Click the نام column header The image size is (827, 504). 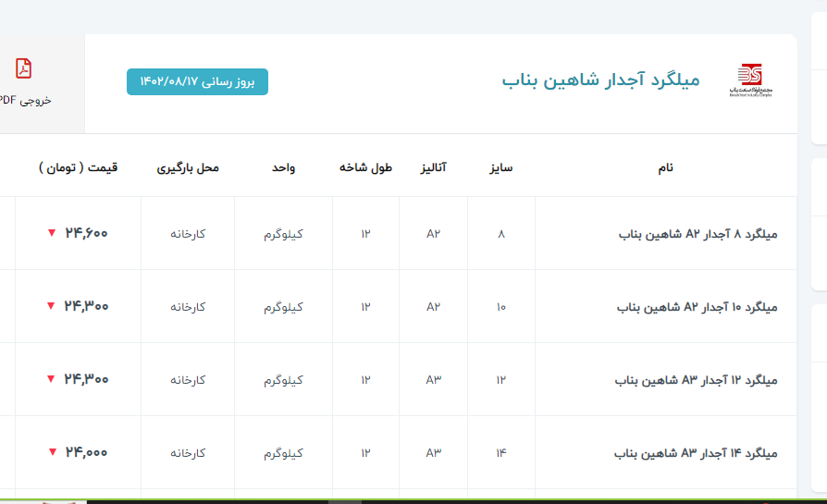pyautogui.click(x=665, y=167)
